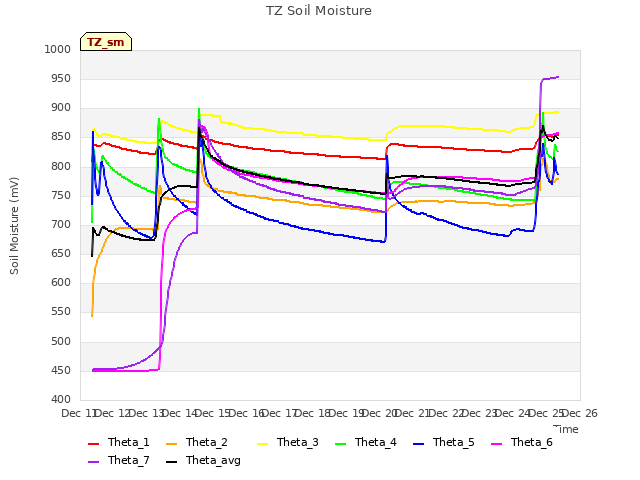This screenshot has height=480, width=640.
Task: Click the 750 y-axis tick label
Action: point(61,195)
